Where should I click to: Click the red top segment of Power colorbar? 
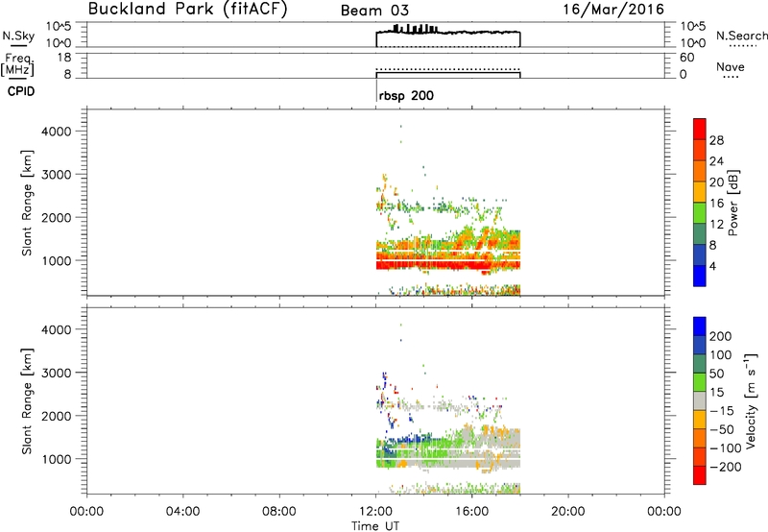(x=700, y=129)
